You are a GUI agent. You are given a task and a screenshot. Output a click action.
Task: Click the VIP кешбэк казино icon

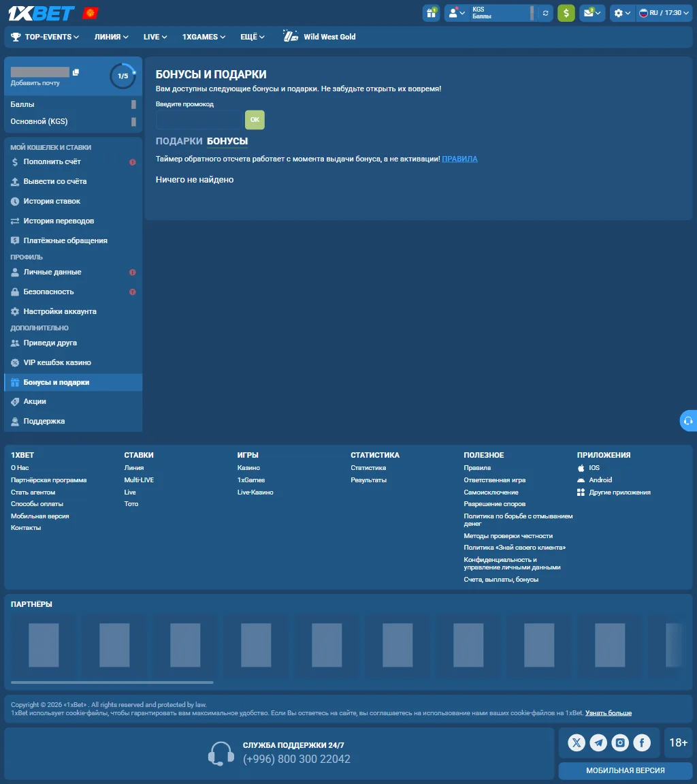(x=15, y=362)
